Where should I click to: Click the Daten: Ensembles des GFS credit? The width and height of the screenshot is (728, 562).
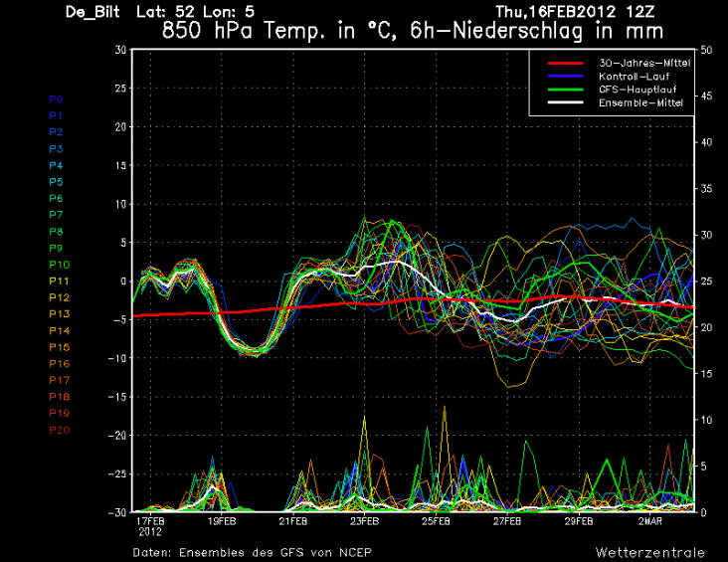(x=252, y=553)
